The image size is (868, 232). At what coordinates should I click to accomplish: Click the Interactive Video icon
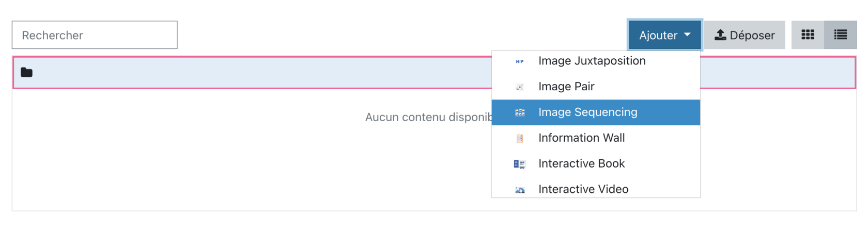520,190
